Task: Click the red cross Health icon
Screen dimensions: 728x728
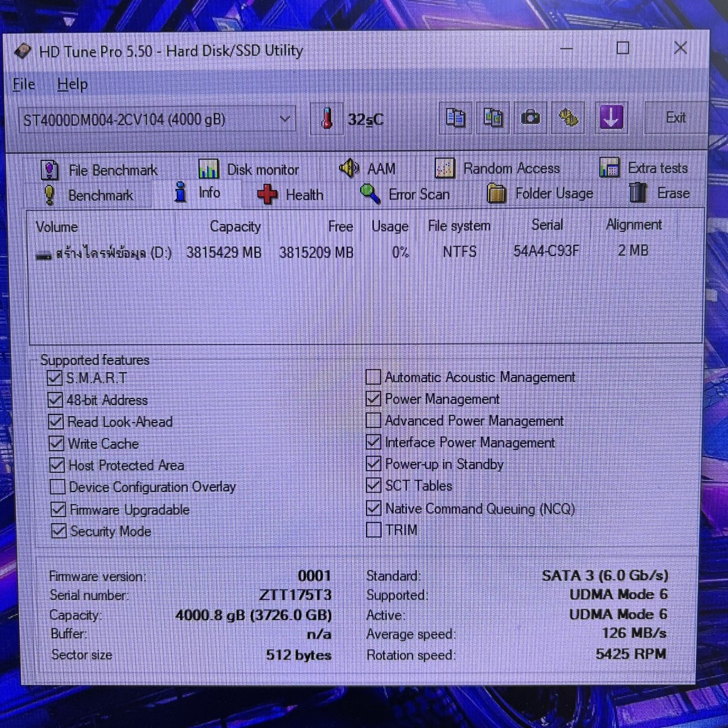Action: pos(268,195)
